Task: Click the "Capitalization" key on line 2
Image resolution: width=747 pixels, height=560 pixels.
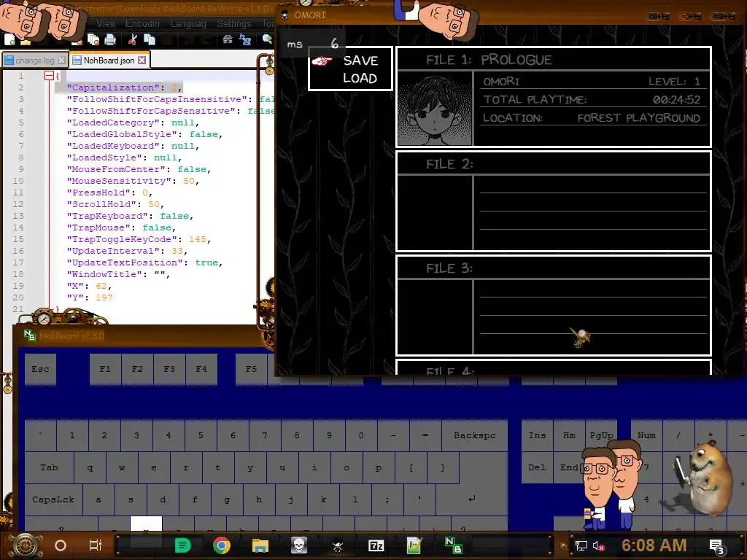Action: (x=113, y=87)
